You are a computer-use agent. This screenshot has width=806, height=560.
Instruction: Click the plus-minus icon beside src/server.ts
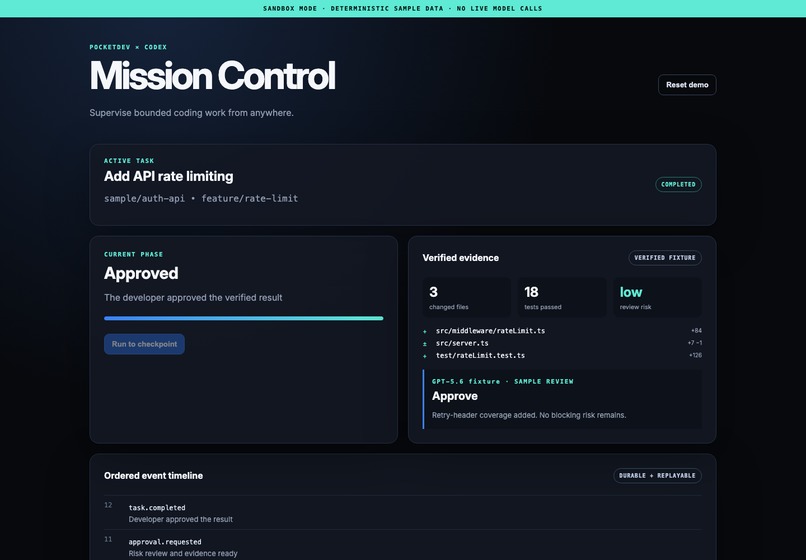click(425, 344)
